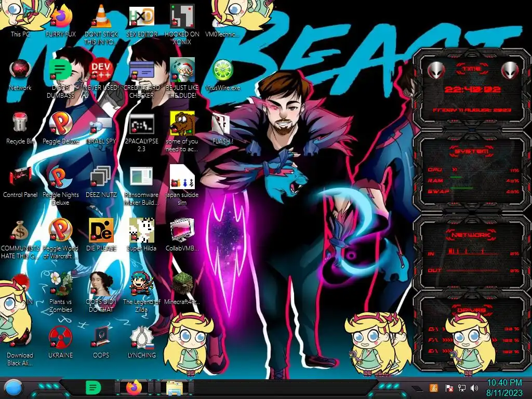
Task: Click the OUT traffic row in the NETWORK widget
Action: click(473, 270)
